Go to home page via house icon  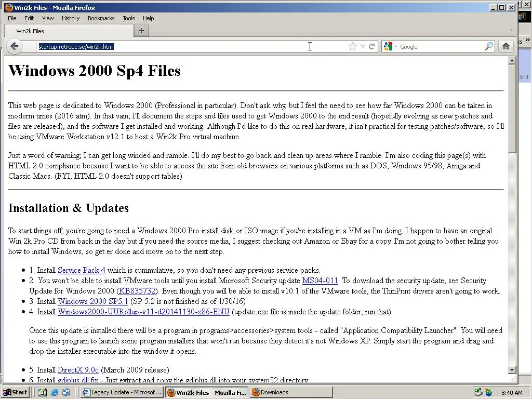(506, 46)
